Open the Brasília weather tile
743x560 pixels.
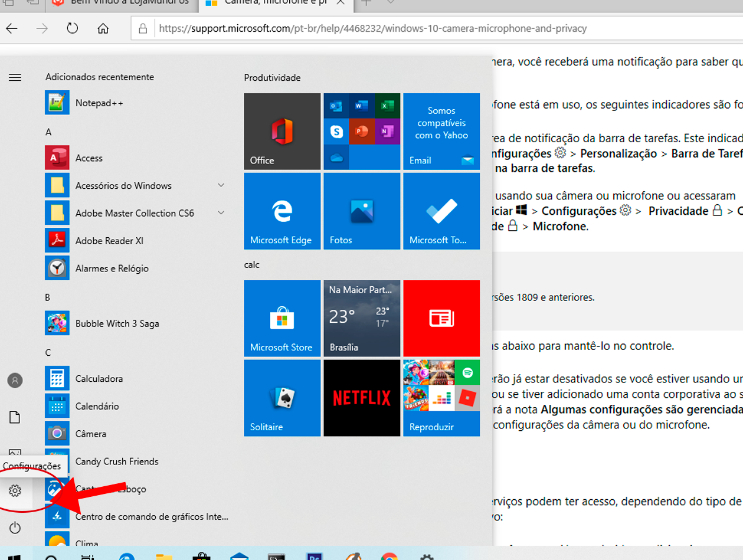point(362,319)
